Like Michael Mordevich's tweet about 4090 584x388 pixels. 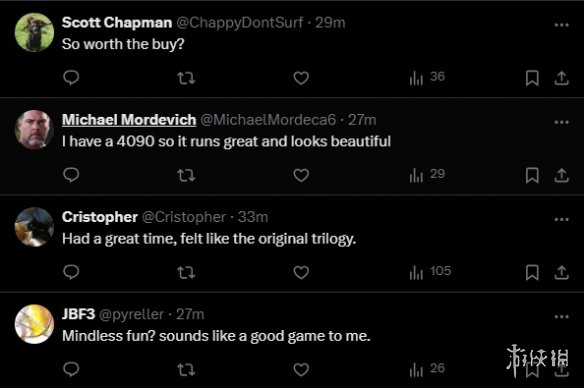(301, 175)
